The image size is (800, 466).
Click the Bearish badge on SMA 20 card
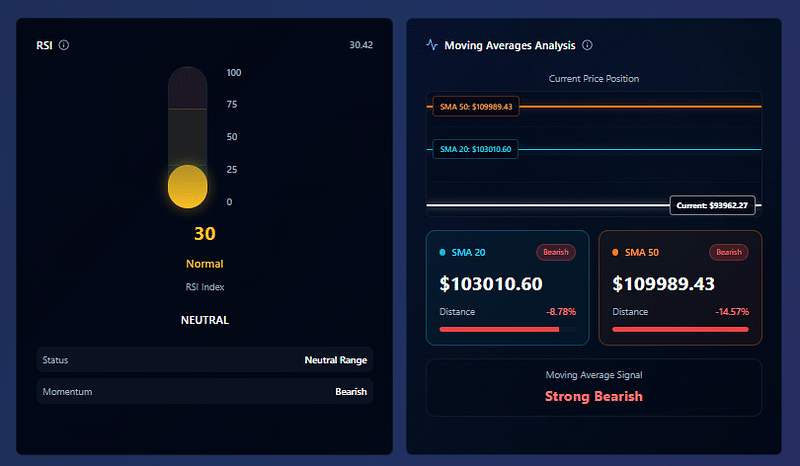pyautogui.click(x=556, y=253)
